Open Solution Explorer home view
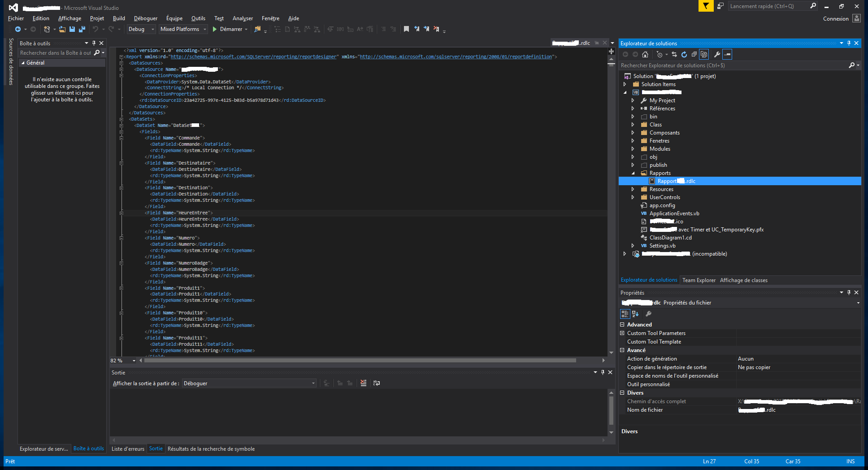The height and width of the screenshot is (470, 868). (644, 54)
